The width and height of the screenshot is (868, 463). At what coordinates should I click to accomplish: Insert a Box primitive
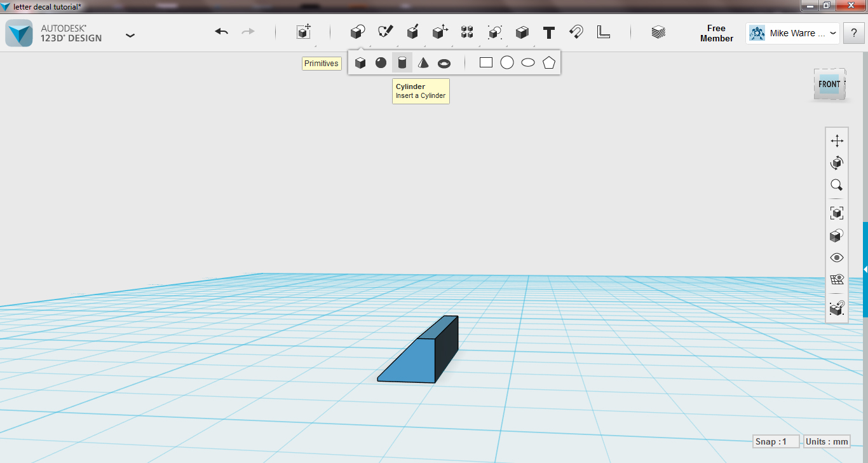pyautogui.click(x=360, y=62)
